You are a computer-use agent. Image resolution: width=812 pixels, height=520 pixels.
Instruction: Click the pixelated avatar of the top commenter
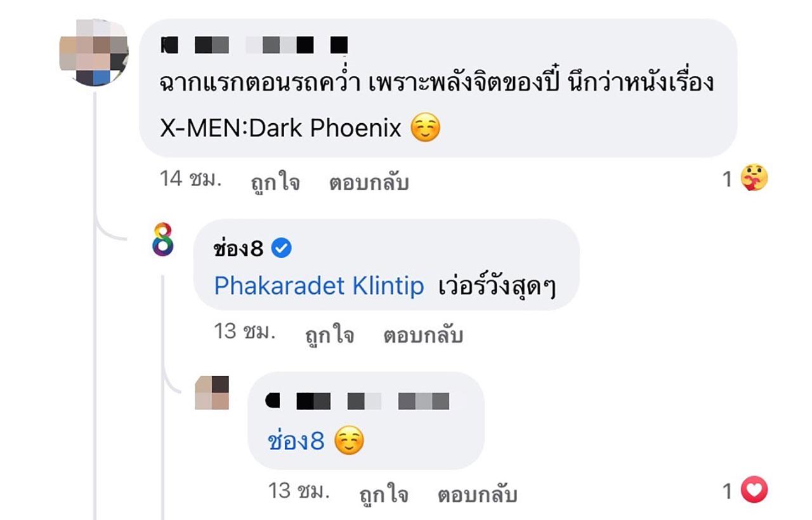click(93, 53)
